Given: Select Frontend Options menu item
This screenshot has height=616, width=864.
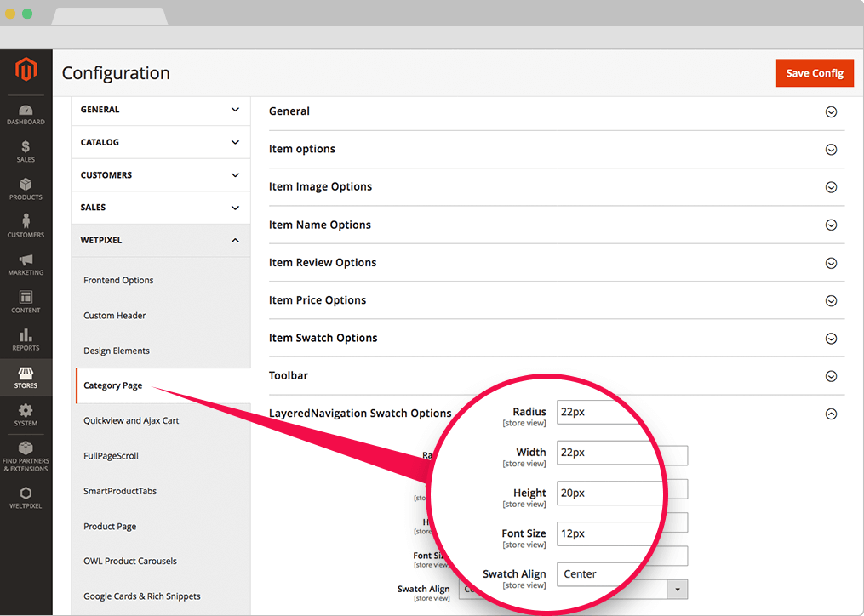Looking at the screenshot, I should pyautogui.click(x=118, y=281).
